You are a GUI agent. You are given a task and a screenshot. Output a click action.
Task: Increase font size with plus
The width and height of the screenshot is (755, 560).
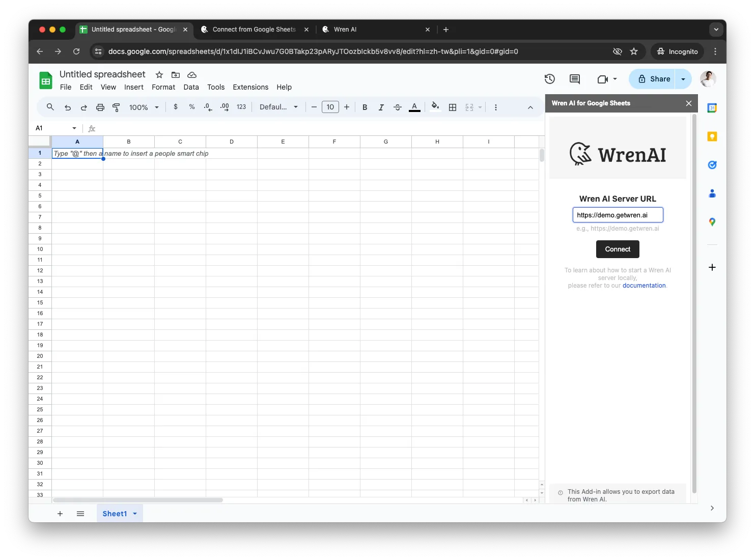[347, 107]
